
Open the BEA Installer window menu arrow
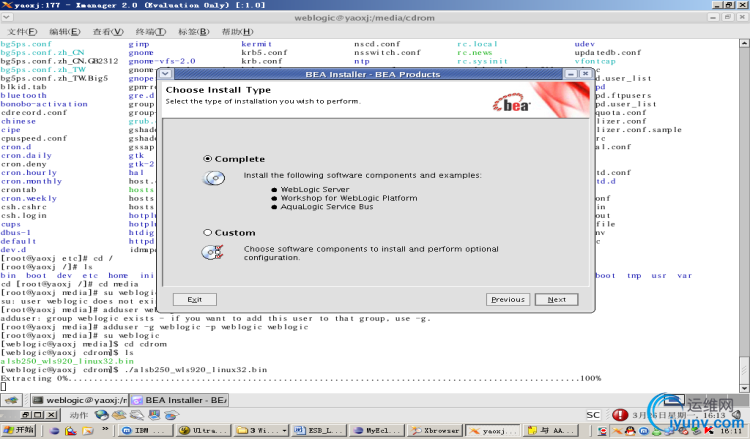click(x=165, y=74)
